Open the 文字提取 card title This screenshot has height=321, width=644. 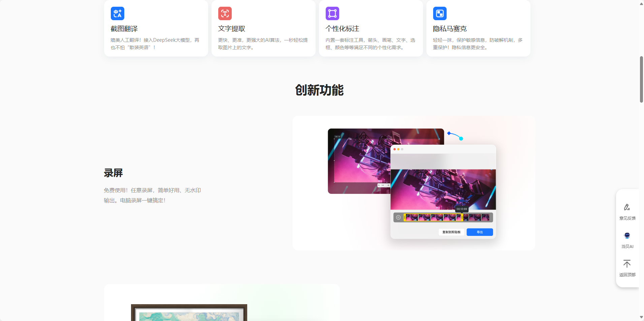coord(231,29)
